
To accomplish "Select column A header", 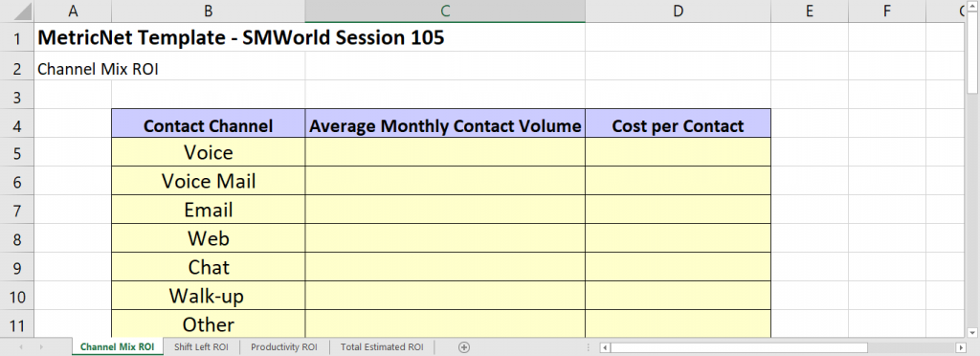I will click(x=73, y=11).
